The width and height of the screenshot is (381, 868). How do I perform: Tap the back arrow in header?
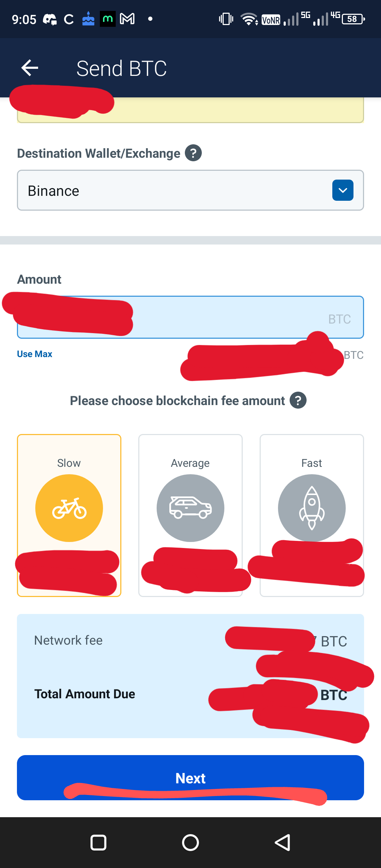(30, 68)
